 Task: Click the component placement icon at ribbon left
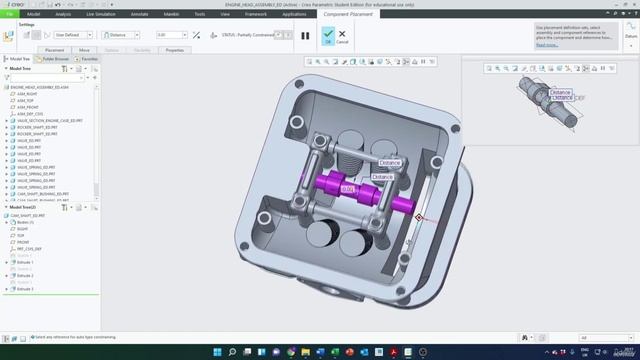tap(8, 36)
